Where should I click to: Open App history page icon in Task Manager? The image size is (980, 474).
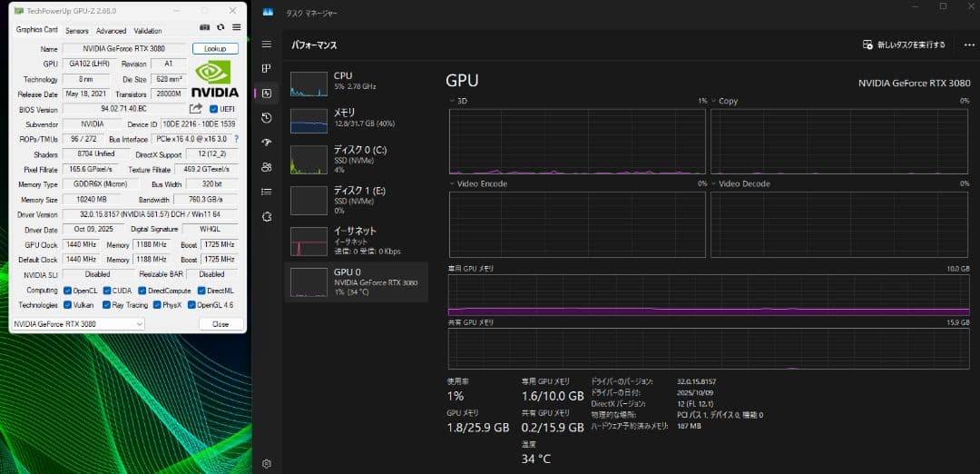point(267,117)
